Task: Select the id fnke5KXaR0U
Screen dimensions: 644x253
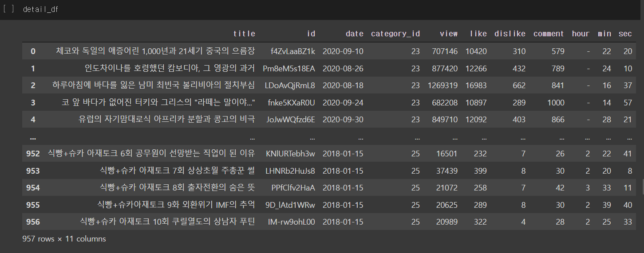Action: 292,103
